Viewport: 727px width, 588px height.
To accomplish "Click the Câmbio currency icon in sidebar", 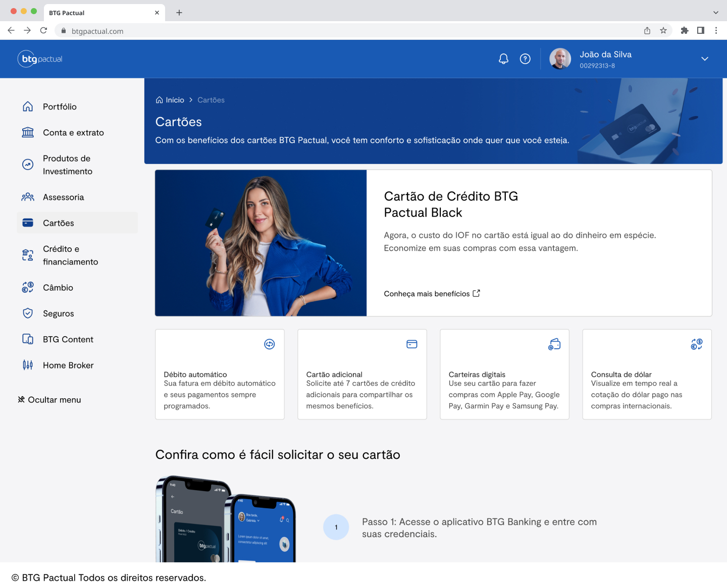I will 28,287.
